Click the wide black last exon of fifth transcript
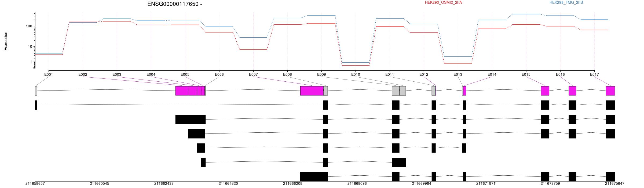 point(399,162)
